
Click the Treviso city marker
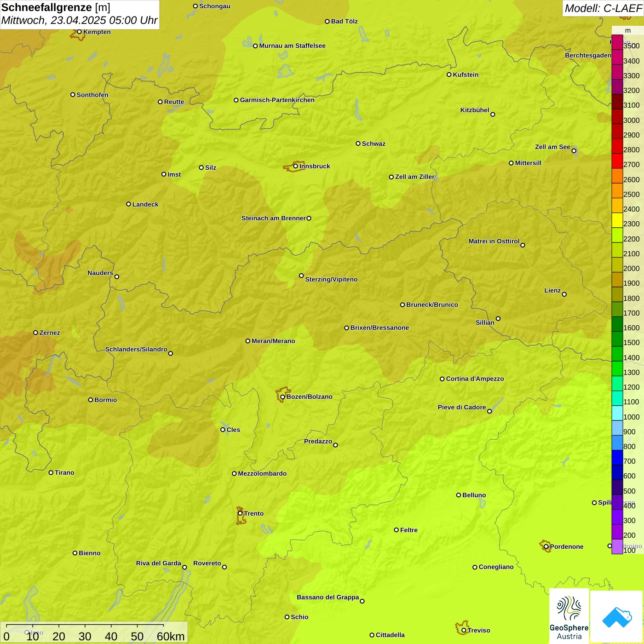(x=464, y=630)
